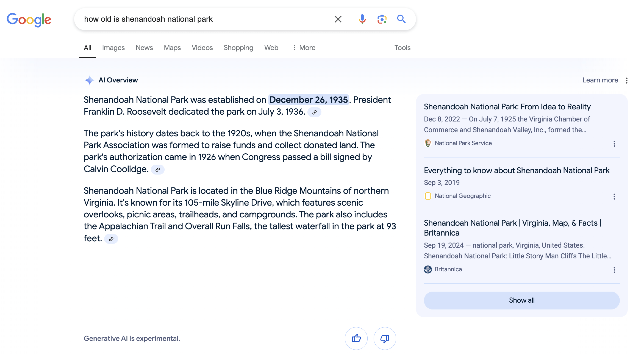Image resolution: width=644 pixels, height=354 pixels.
Task: Open the Tools search filter options
Action: click(402, 48)
